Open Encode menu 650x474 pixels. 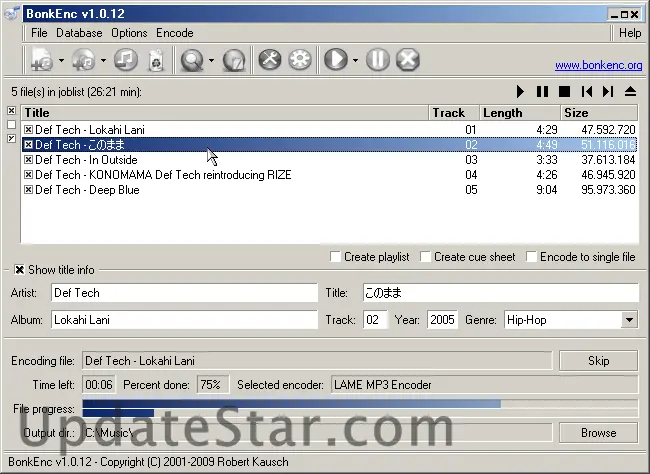pos(175,33)
